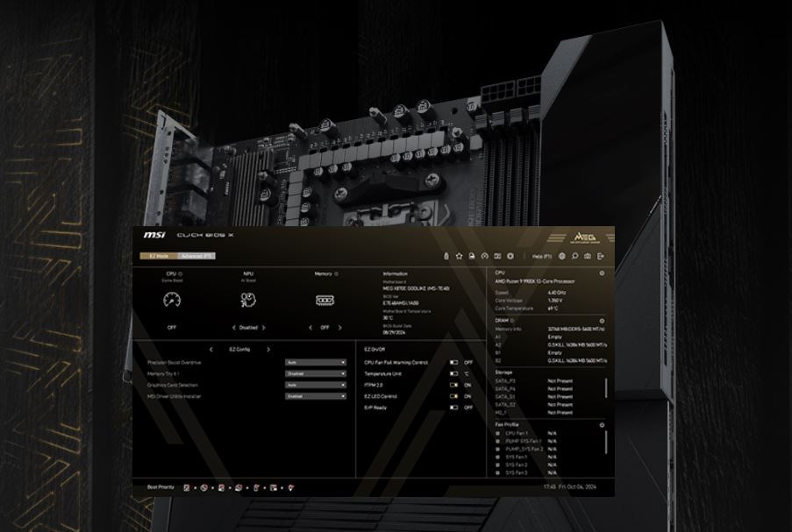Click the exit icon in top toolbar
Image resolution: width=792 pixels, height=532 pixels.
[x=601, y=256]
